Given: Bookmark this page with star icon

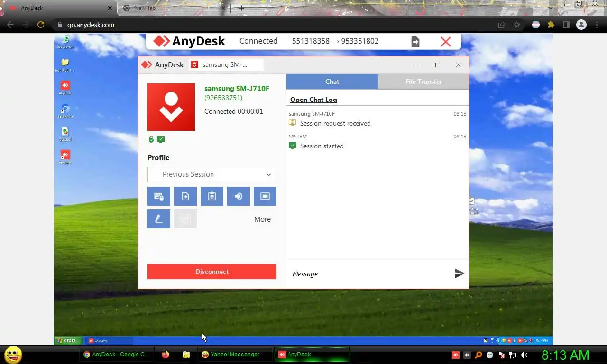Looking at the screenshot, I should click(x=517, y=25).
